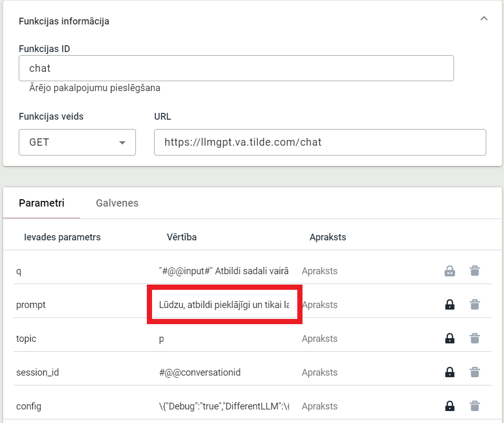Select the Parametri tab

tap(41, 203)
